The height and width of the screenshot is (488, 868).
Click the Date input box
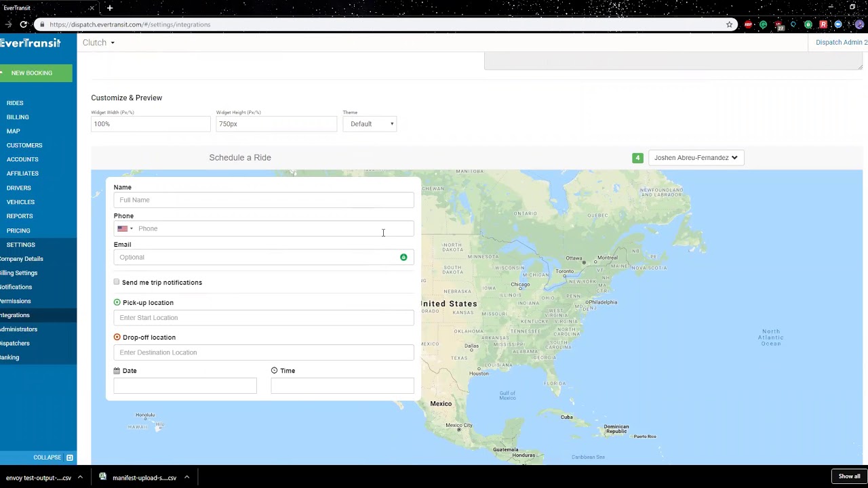(185, 386)
